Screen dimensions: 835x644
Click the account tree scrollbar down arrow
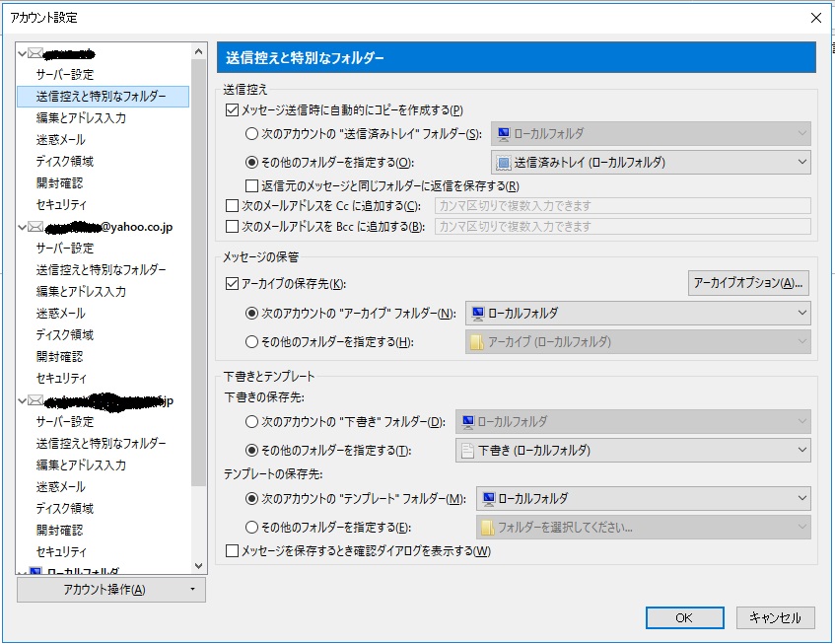point(198,566)
